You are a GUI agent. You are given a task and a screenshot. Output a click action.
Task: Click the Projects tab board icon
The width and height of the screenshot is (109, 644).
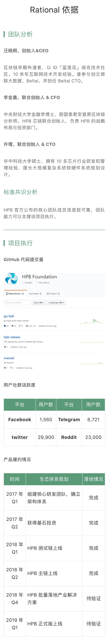point(48,294)
